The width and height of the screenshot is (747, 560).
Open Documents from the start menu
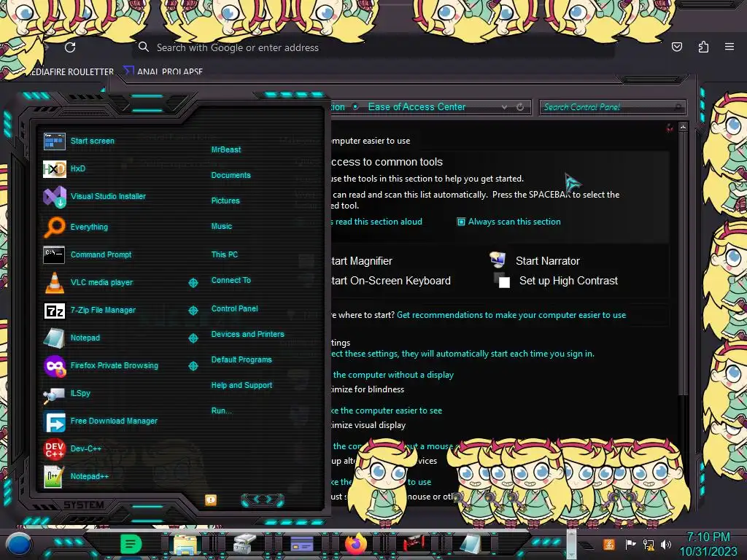[231, 175]
